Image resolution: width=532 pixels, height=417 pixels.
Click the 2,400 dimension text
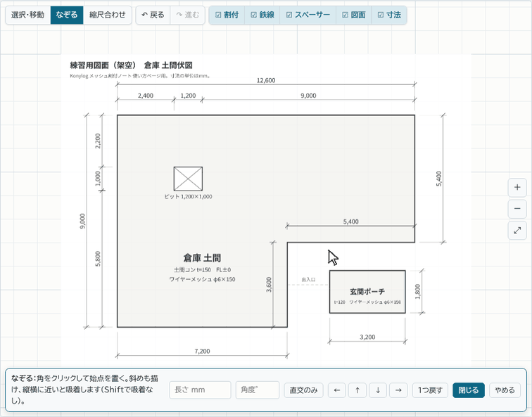[x=146, y=96]
